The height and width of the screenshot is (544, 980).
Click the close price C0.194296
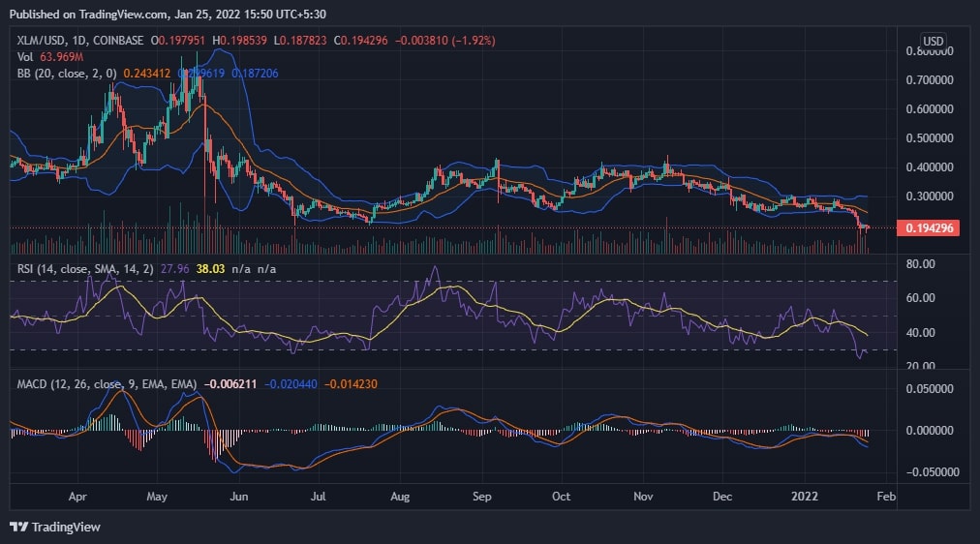point(360,41)
